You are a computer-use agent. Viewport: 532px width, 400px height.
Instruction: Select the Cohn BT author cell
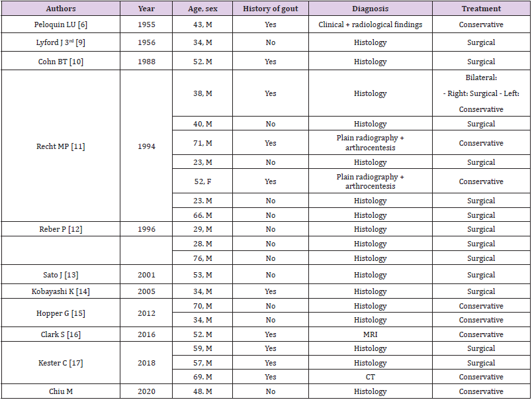click(60, 60)
